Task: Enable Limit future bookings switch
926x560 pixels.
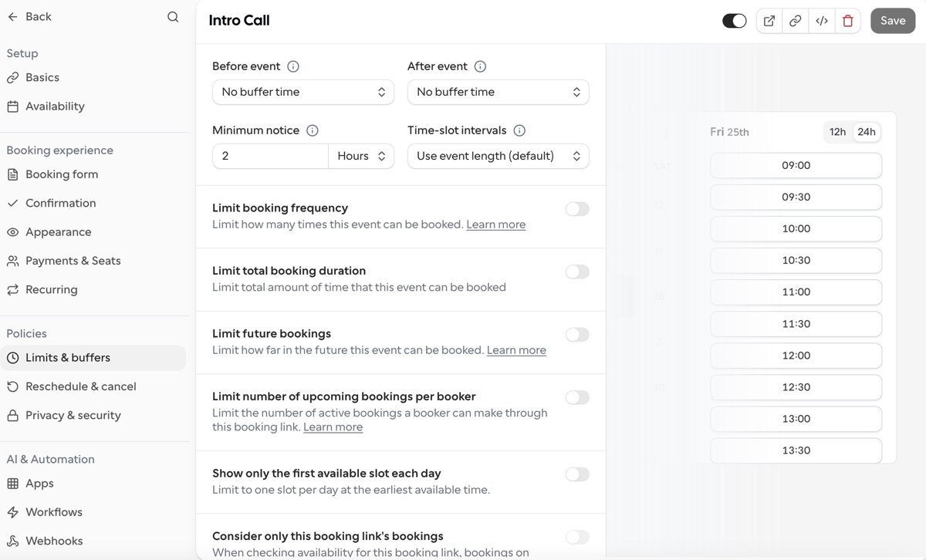Action: 577,335
